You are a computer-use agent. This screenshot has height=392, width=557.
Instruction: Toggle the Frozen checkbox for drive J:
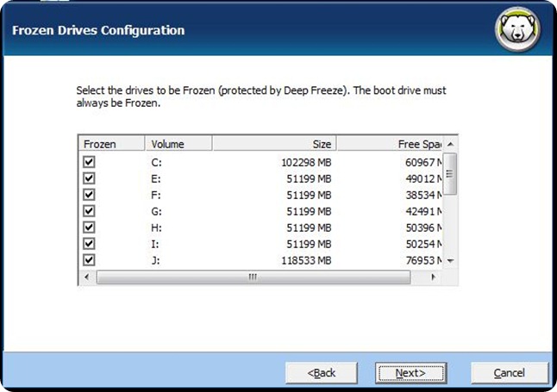[89, 260]
